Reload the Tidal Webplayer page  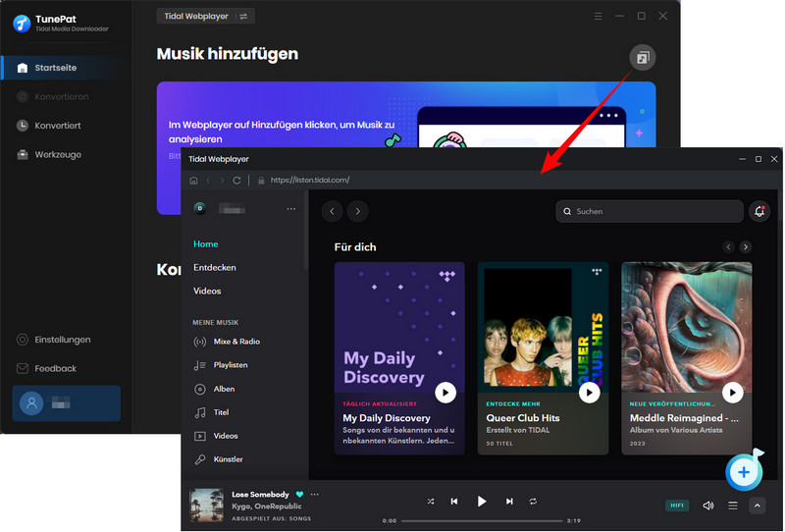(236, 181)
